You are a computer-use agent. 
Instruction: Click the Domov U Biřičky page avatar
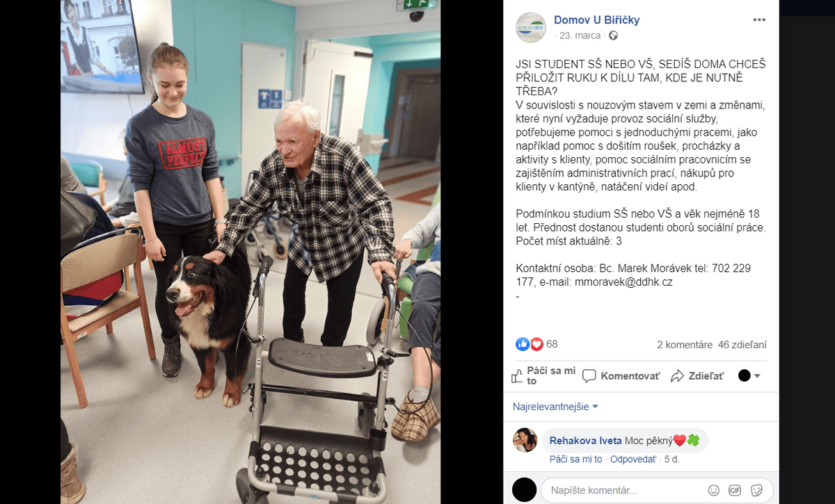click(x=530, y=28)
